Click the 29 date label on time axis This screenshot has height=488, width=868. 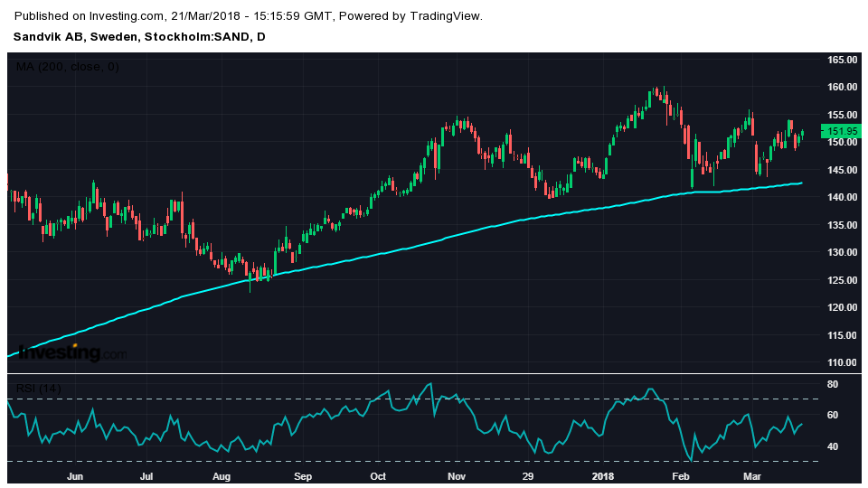pos(527,476)
